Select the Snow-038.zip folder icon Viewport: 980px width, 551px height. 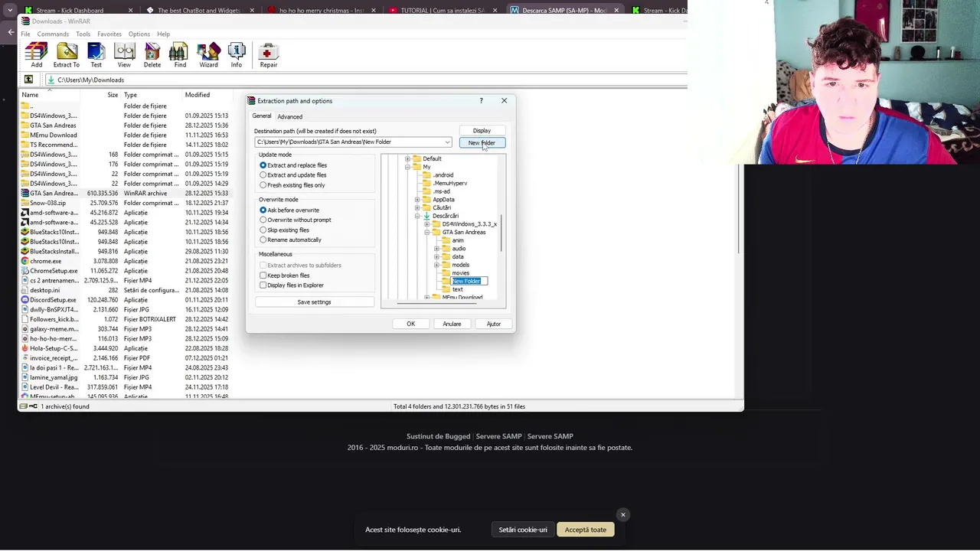[24, 203]
